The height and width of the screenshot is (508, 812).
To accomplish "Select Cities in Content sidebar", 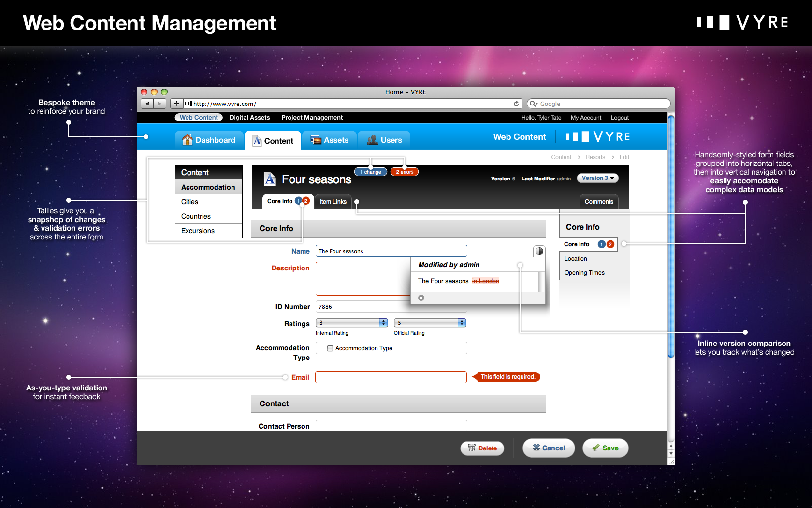I will click(209, 202).
